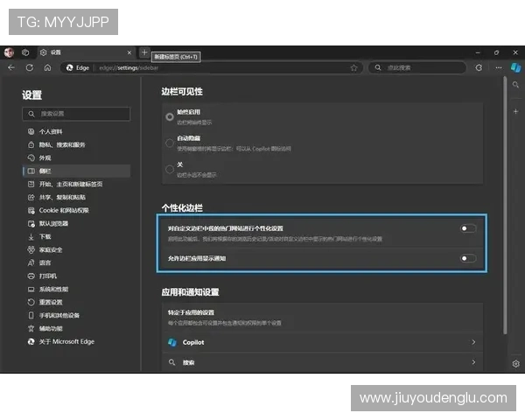Click the Home icon in the toolbar
This screenshot has width=525, height=420.
[x=48, y=67]
